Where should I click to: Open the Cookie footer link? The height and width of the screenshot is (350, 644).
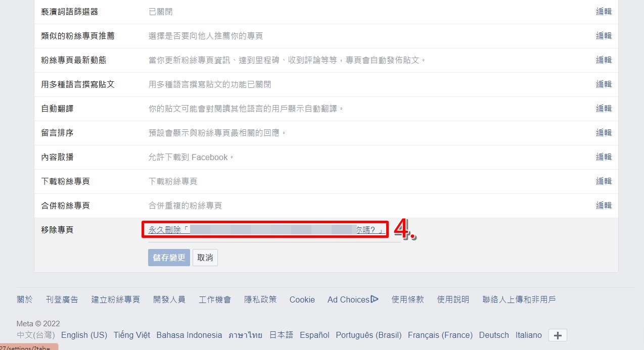click(302, 299)
